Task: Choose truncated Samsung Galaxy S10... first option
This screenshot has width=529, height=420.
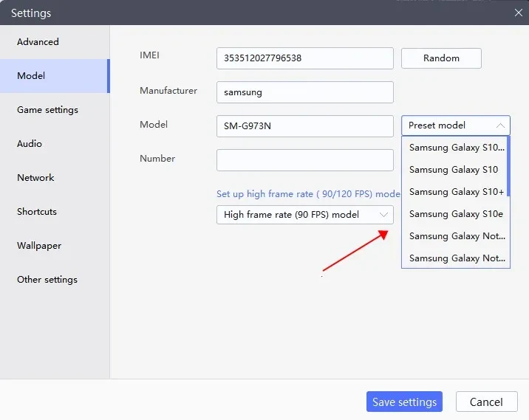Action: tap(454, 148)
